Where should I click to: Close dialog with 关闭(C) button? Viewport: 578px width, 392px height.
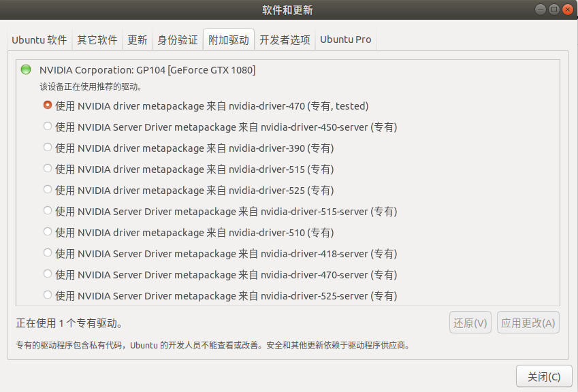click(544, 376)
